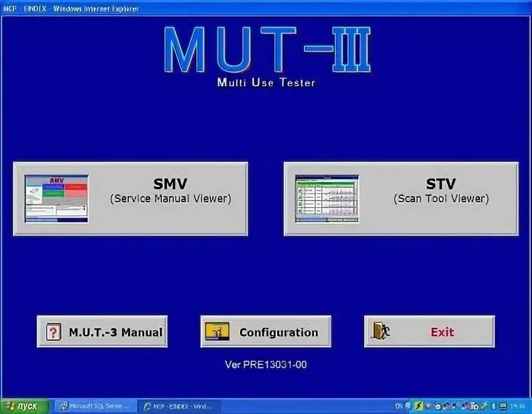
Task: Click the system clock in the tray
Action: [518, 406]
